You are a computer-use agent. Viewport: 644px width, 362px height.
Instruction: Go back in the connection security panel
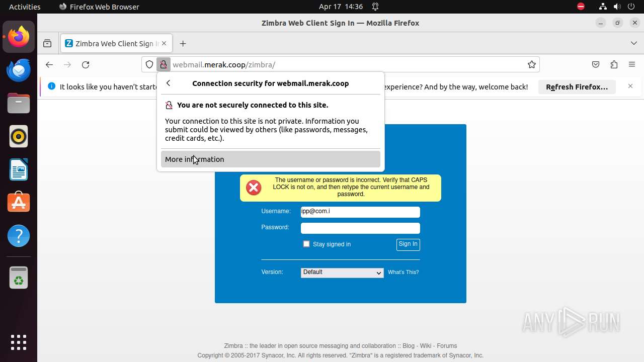pos(169,83)
